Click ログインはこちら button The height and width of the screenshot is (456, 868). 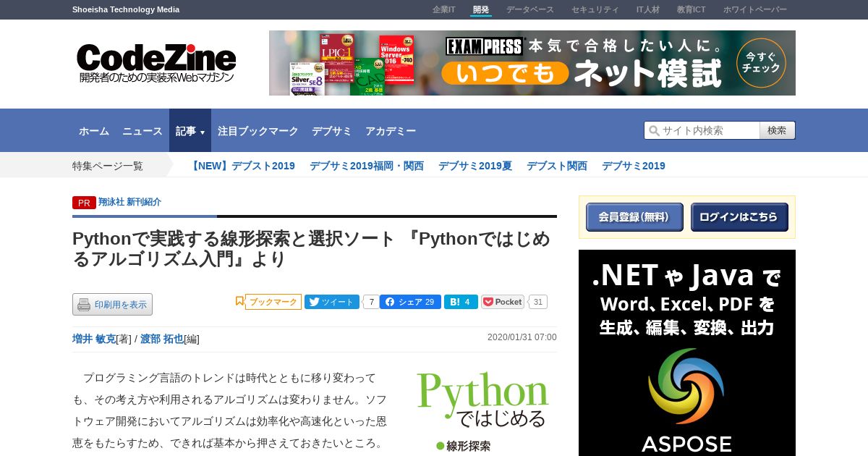coord(739,217)
